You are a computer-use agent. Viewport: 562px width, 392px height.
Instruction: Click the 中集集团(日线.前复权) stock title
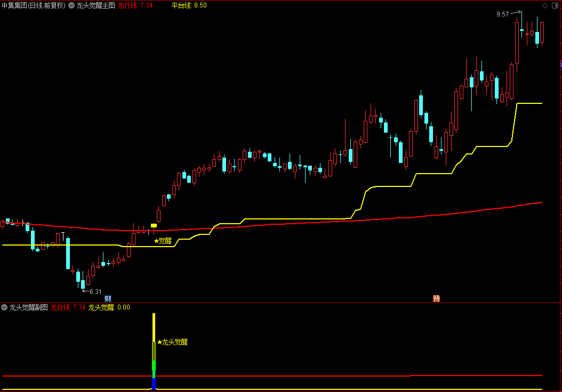click(x=34, y=5)
